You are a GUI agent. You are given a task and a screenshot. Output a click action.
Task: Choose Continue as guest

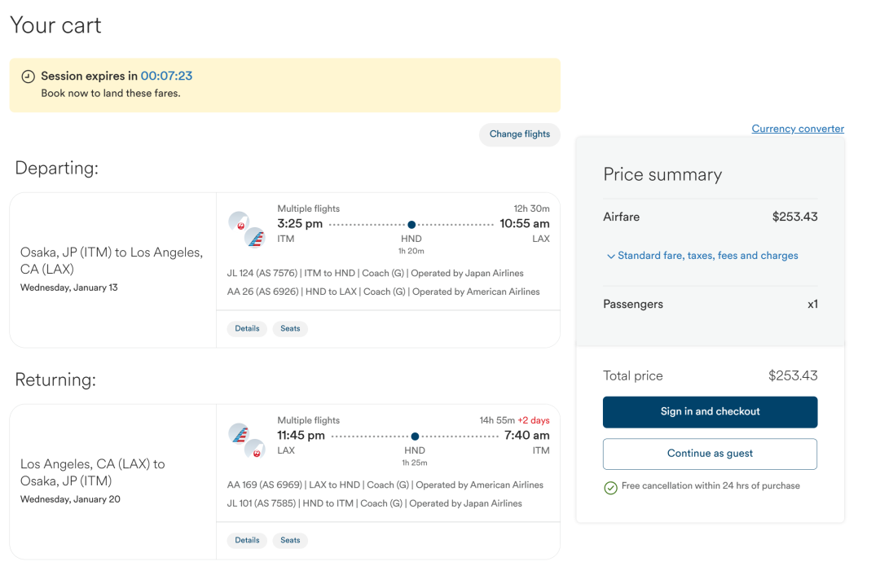tap(710, 454)
